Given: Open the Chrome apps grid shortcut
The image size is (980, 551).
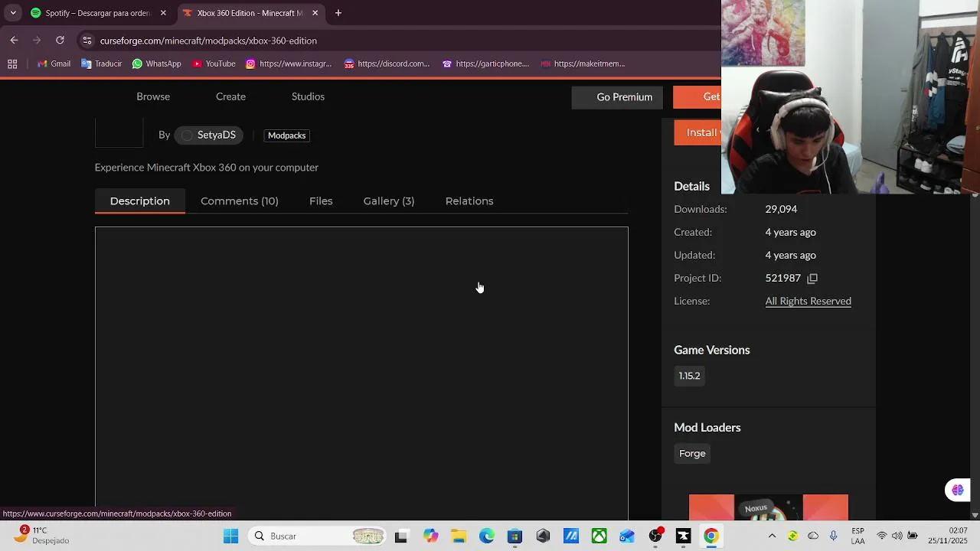Looking at the screenshot, I should tap(12, 64).
